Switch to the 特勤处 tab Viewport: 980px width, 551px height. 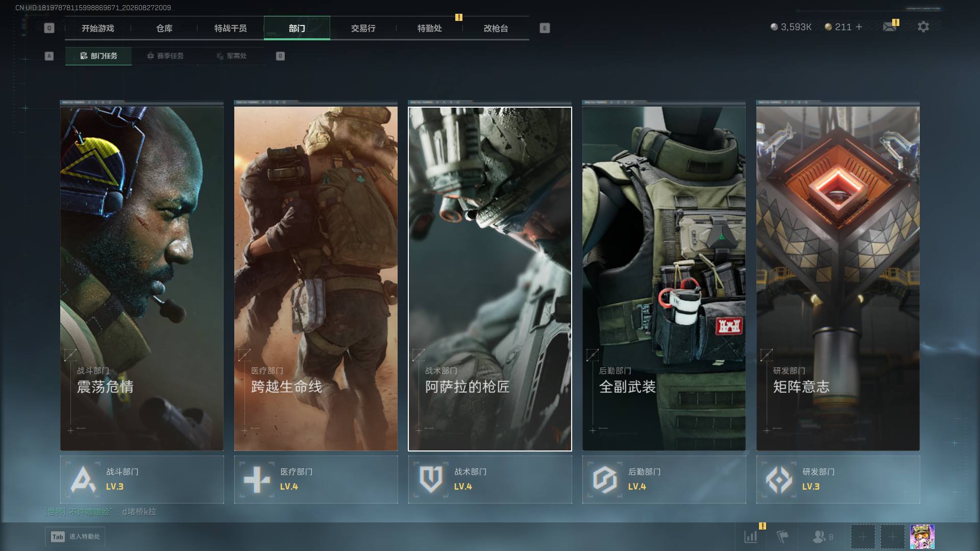point(430,28)
